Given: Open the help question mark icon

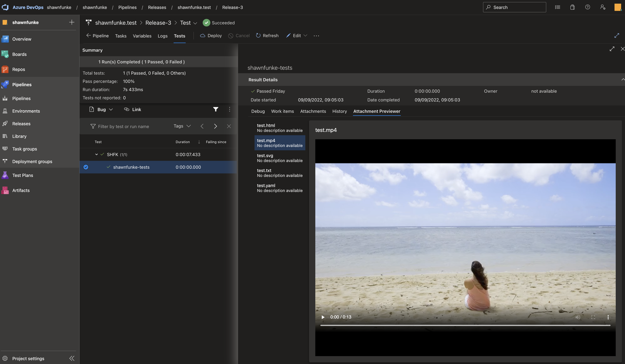Looking at the screenshot, I should tap(587, 7).
